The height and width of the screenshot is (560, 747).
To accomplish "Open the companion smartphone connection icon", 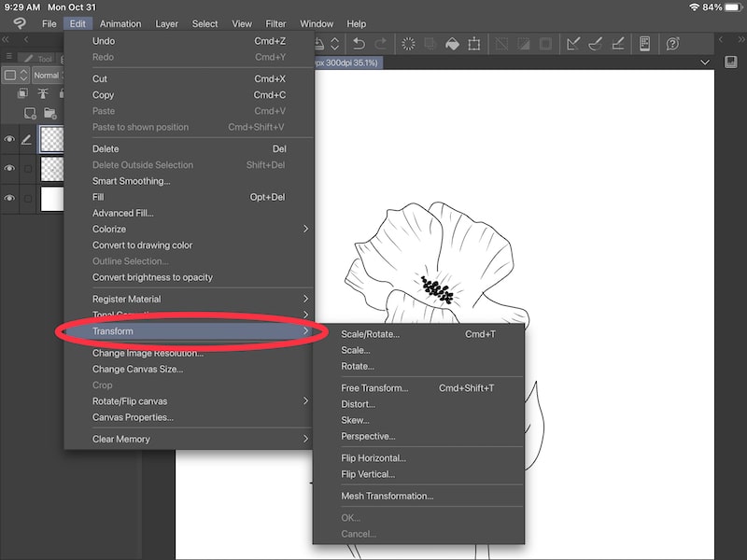I will [644, 43].
